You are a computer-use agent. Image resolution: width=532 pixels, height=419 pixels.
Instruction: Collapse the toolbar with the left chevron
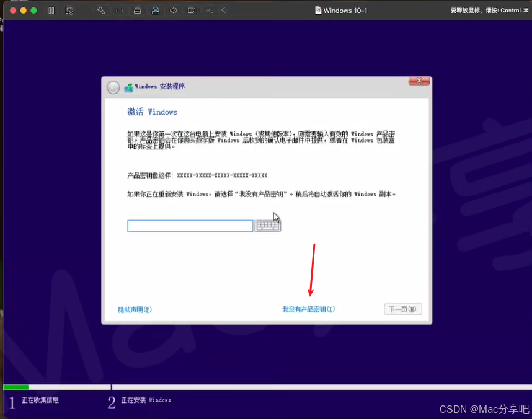click(223, 11)
